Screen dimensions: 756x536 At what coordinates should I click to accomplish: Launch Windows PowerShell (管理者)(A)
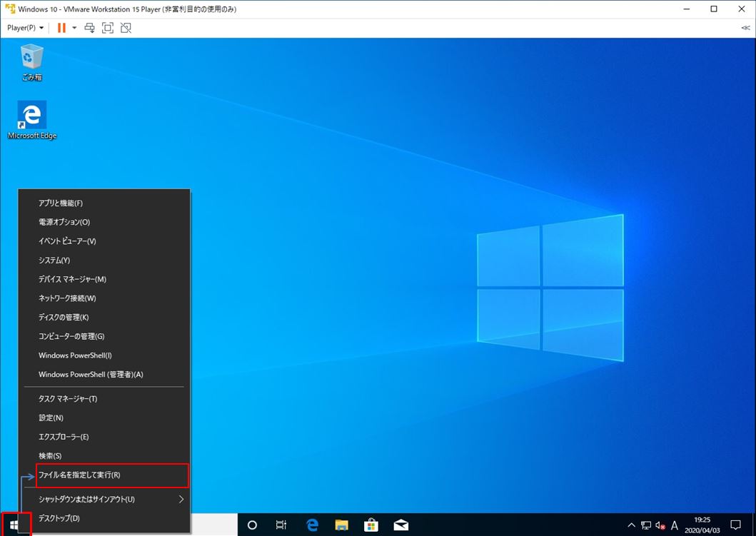(x=104, y=375)
